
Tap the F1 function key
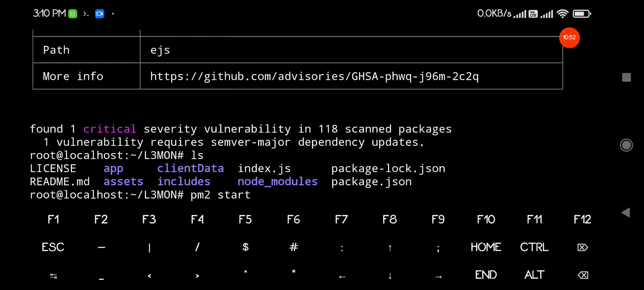[53, 220]
